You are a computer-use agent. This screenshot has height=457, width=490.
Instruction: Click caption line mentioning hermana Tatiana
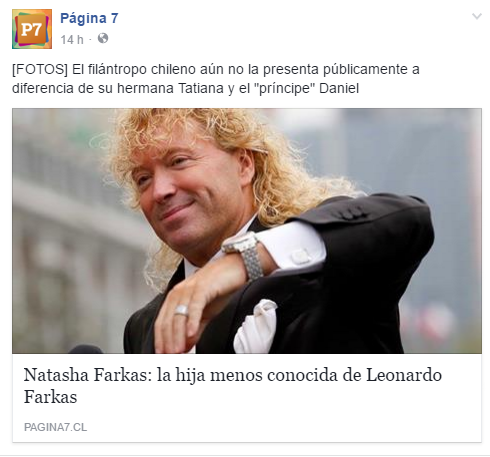tap(185, 89)
